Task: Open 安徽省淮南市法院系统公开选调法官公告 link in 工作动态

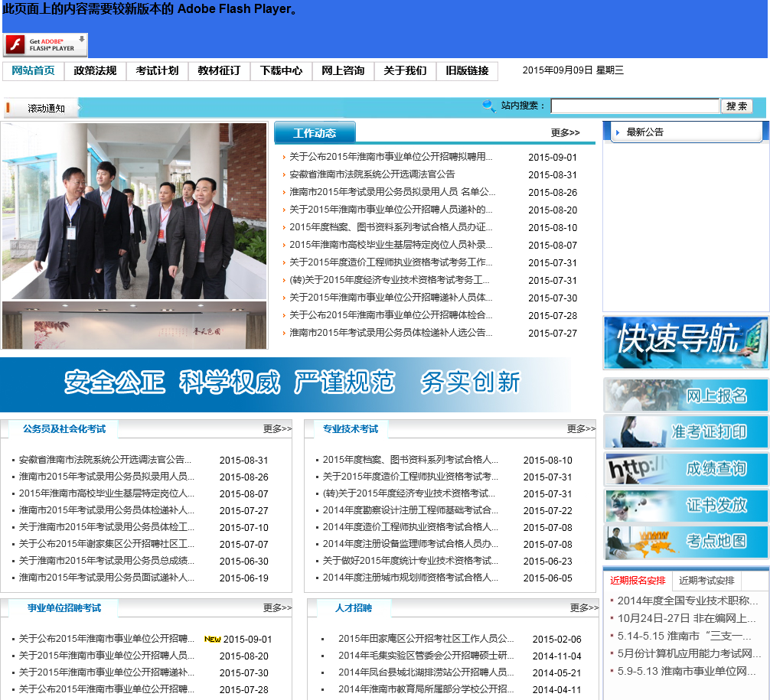Action: (x=372, y=174)
